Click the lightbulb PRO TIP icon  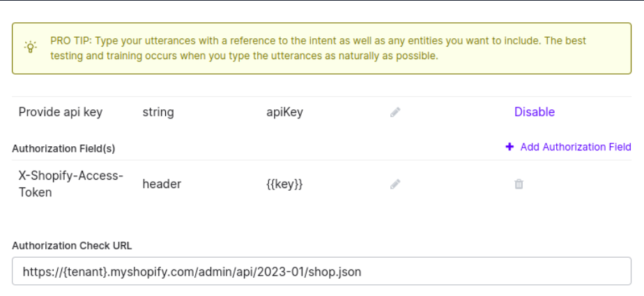[31, 47]
